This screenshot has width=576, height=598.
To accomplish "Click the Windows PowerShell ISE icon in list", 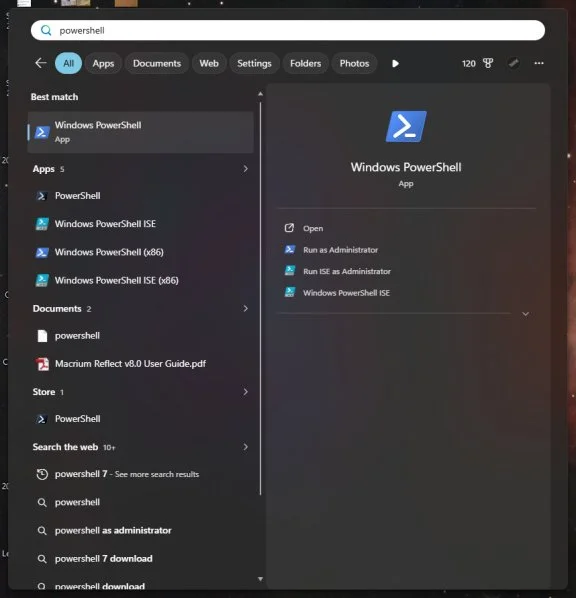I will [x=42, y=224].
